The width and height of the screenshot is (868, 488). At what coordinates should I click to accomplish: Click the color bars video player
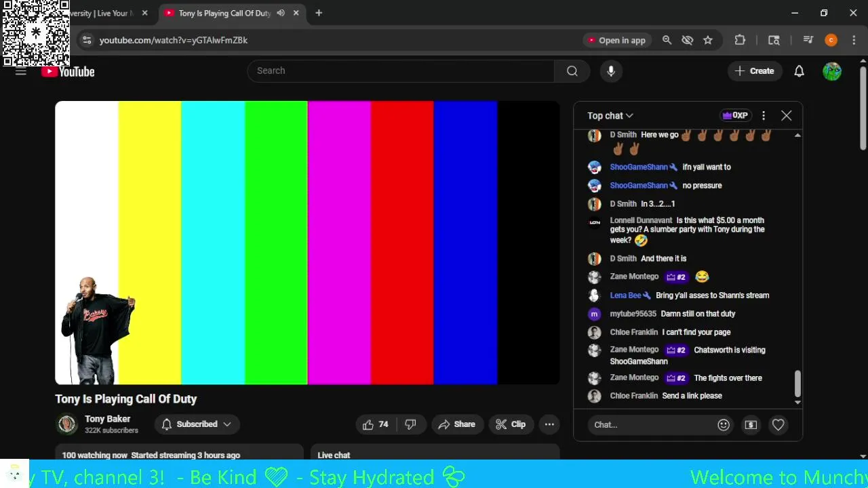[x=308, y=243]
